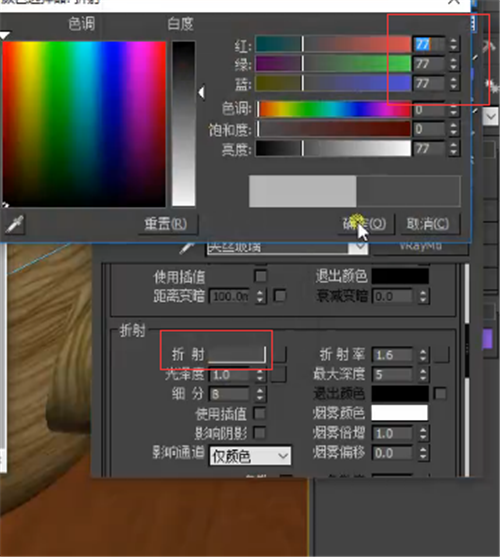The height and width of the screenshot is (557, 500).
Task: Toggle the 影响阴影 checkbox
Action: 260,433
